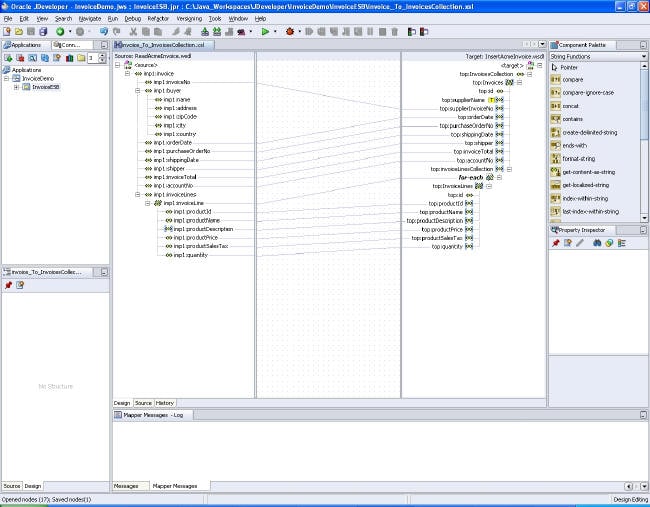Select the compare string function

click(x=573, y=80)
